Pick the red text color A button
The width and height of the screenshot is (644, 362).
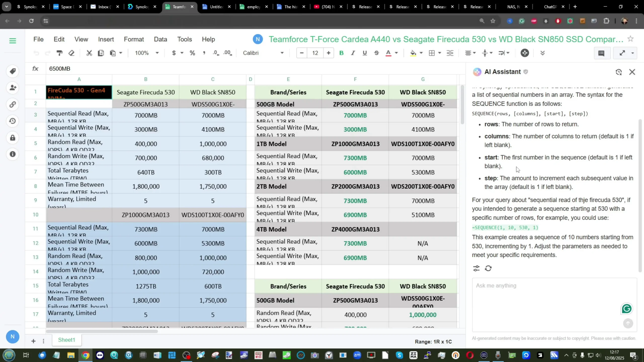pyautogui.click(x=388, y=53)
